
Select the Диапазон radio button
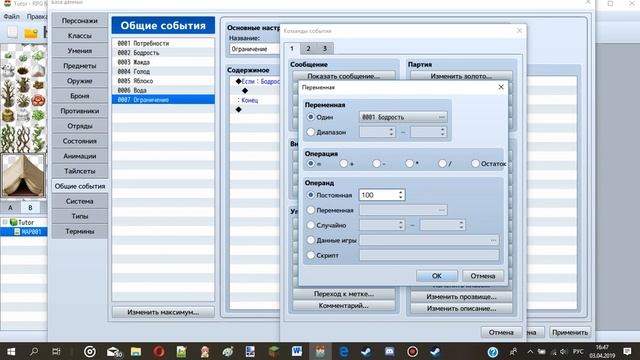pos(311,132)
